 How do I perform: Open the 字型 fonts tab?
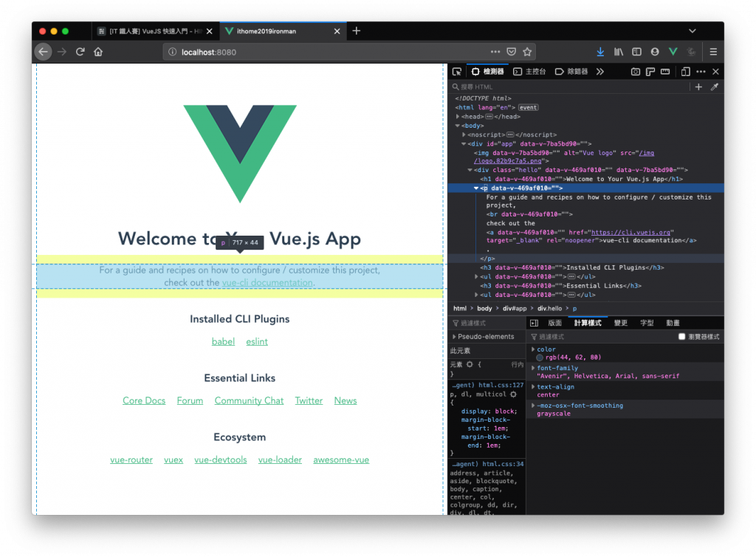[x=647, y=323]
